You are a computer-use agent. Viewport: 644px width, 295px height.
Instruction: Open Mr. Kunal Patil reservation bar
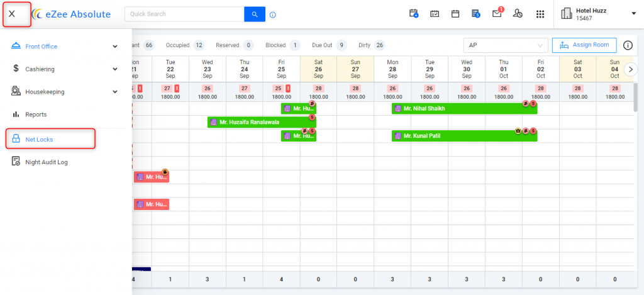[465, 136]
